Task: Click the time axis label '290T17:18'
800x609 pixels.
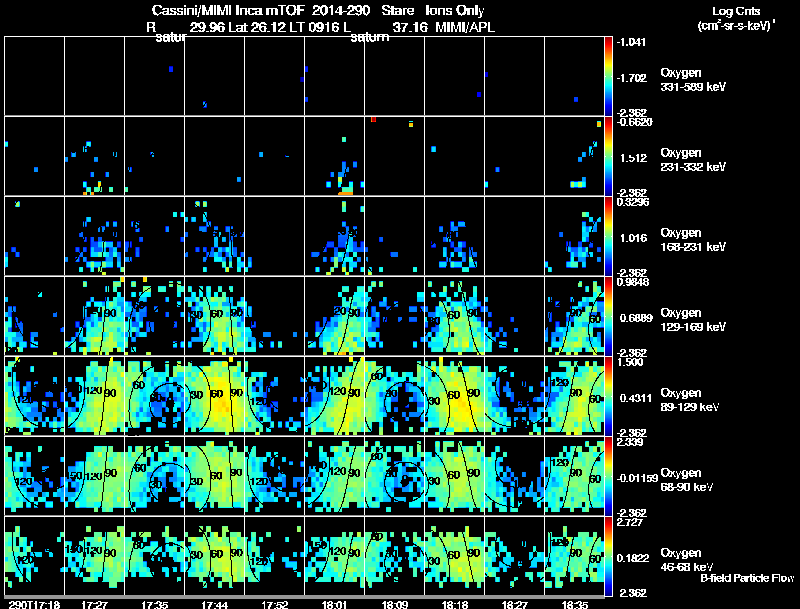Action: (34, 604)
